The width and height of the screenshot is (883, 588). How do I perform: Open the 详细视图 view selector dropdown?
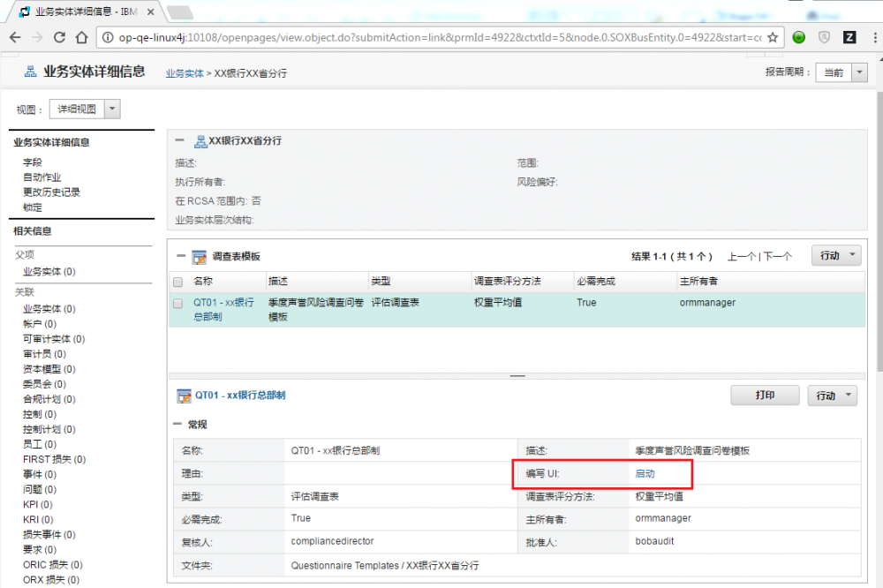(112, 108)
